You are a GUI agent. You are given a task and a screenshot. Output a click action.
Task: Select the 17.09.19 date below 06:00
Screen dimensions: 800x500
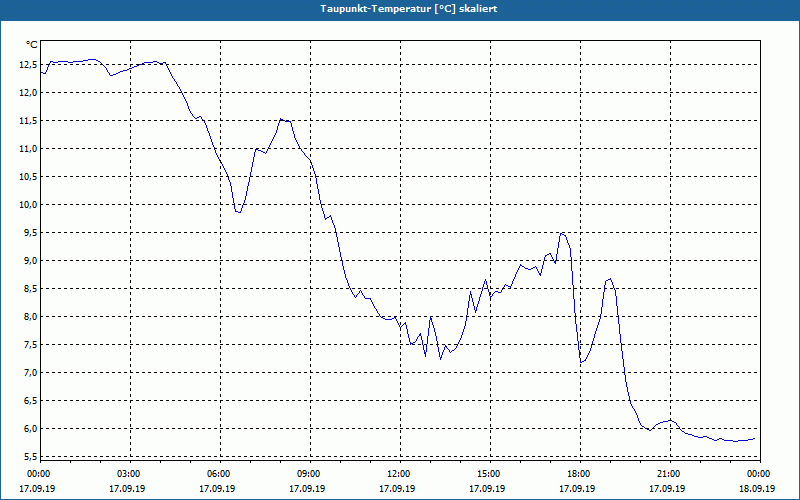pos(217,489)
